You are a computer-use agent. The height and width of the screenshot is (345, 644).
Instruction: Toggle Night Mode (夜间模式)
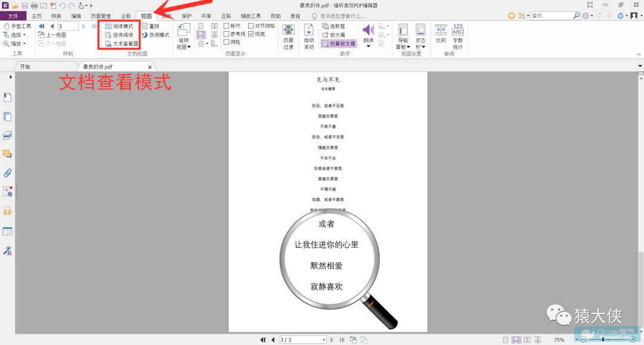[156, 35]
